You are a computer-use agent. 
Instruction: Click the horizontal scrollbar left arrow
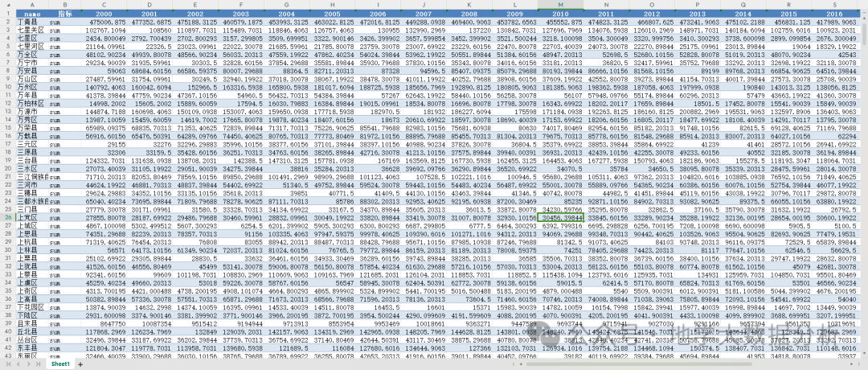click(520, 364)
